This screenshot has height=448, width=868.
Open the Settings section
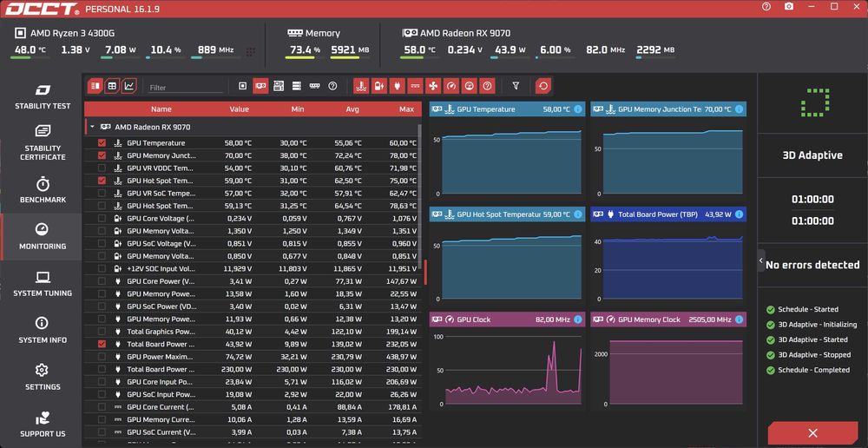(43, 377)
